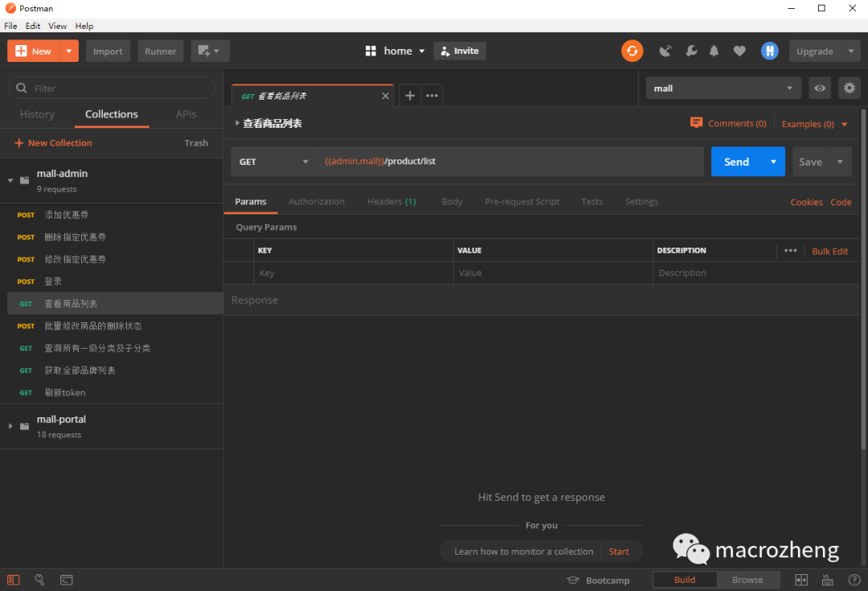The height and width of the screenshot is (591, 868).
Task: Open the New button dropdown arrow
Action: pyautogui.click(x=68, y=51)
